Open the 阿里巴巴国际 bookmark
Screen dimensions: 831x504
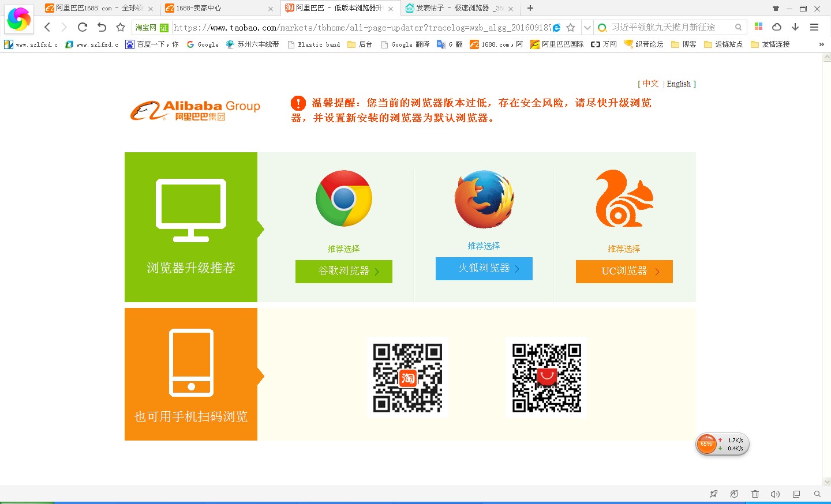(557, 44)
